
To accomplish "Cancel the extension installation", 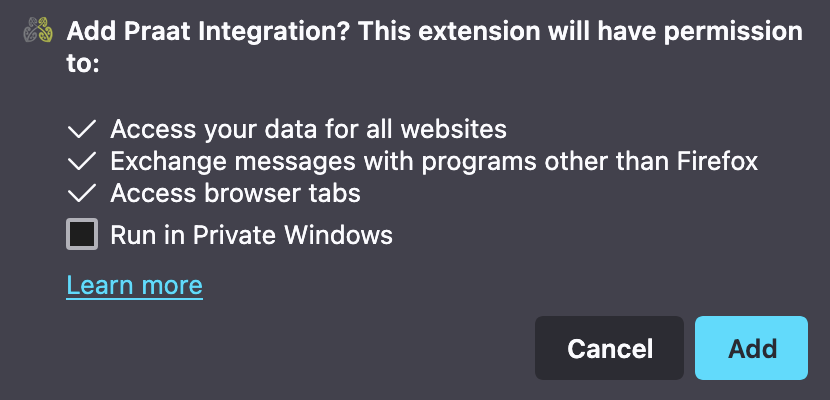I will pos(609,348).
